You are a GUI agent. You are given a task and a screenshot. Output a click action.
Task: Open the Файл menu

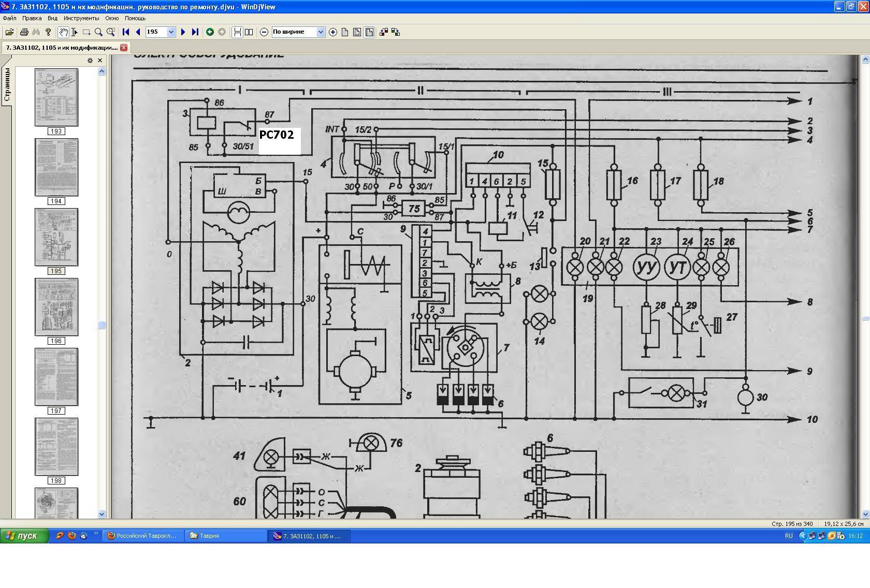[x=9, y=18]
